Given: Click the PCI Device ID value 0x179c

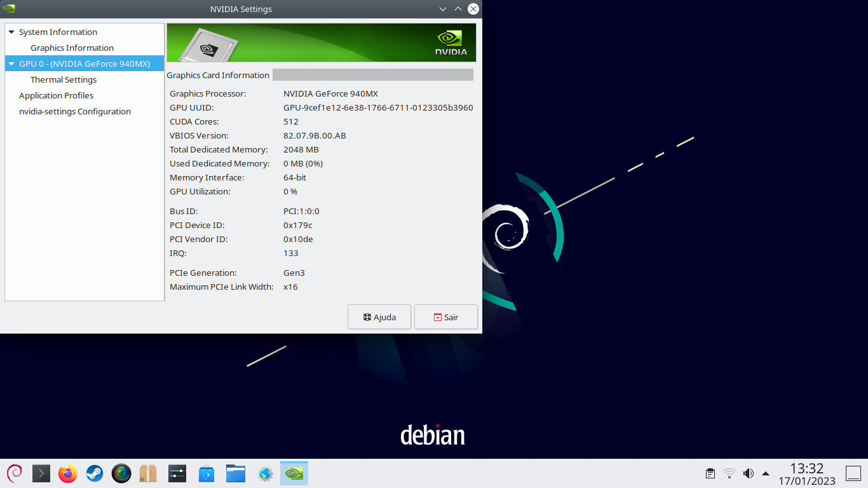Looking at the screenshot, I should pyautogui.click(x=298, y=225).
